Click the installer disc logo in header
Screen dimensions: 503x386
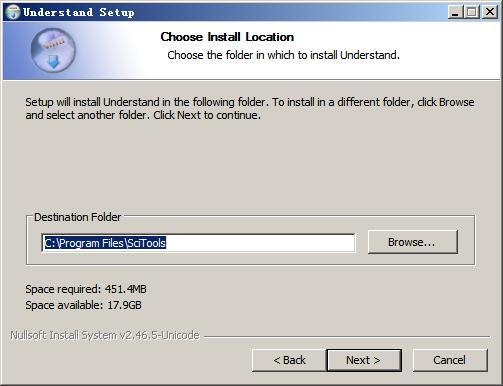tap(53, 50)
